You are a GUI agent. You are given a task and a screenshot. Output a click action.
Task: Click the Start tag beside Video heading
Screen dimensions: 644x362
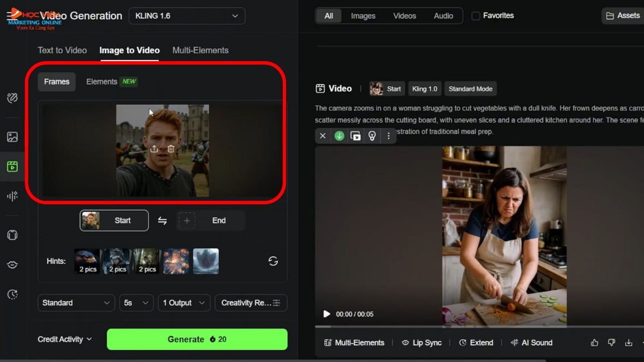386,88
